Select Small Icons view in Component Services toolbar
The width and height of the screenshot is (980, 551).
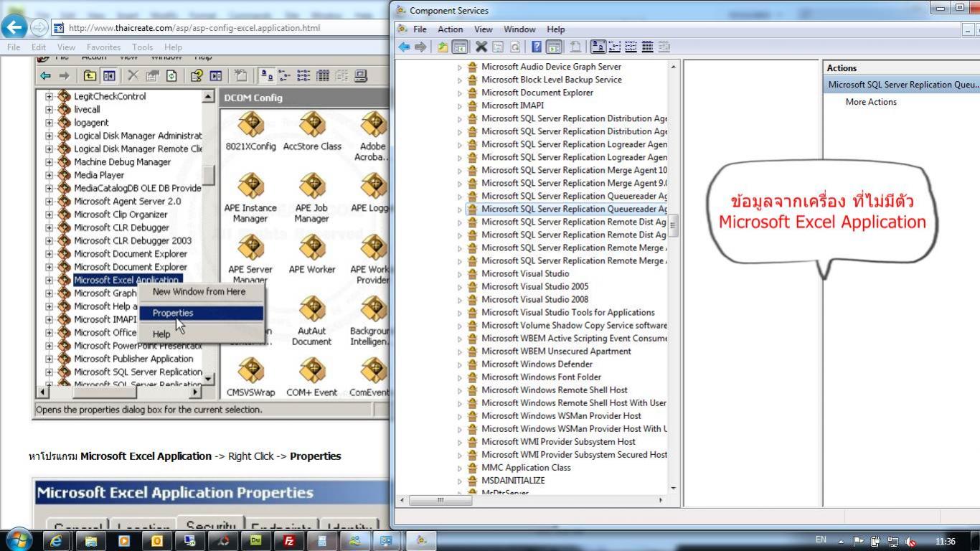pyautogui.click(x=615, y=47)
